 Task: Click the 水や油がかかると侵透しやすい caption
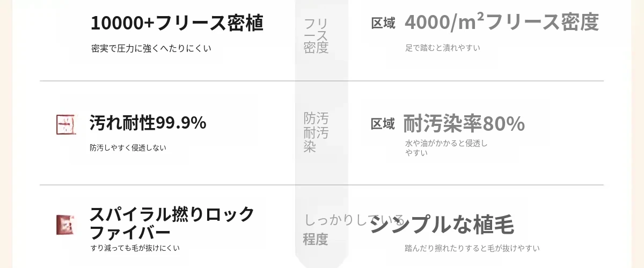click(446, 148)
